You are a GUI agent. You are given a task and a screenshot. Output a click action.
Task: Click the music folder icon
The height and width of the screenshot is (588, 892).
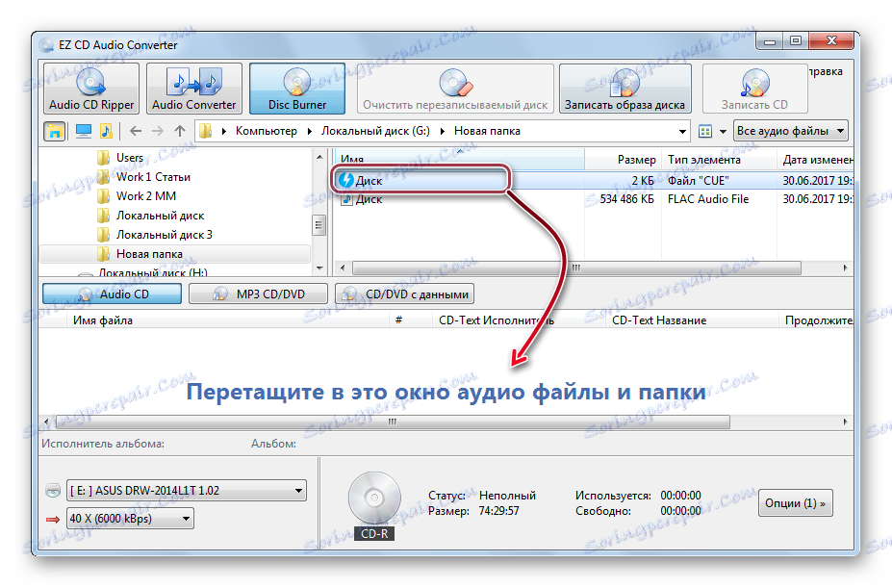[106, 131]
